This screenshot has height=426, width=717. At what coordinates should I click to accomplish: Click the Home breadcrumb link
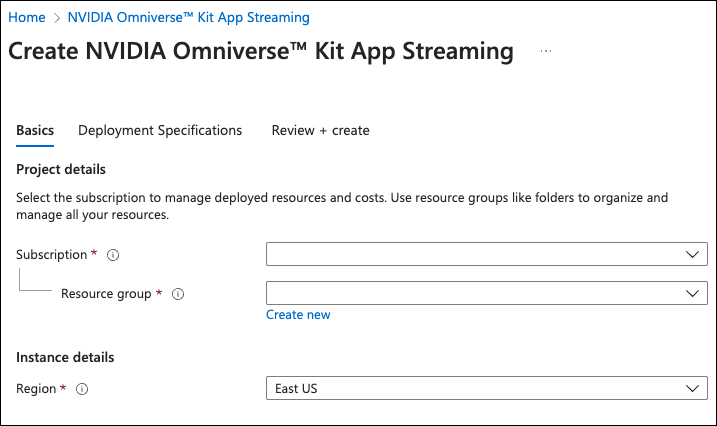tap(27, 17)
